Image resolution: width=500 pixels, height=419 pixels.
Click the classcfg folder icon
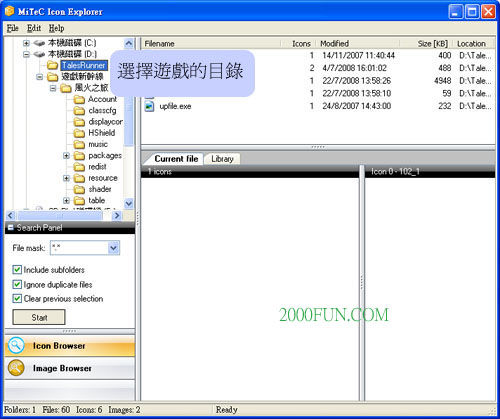click(79, 110)
